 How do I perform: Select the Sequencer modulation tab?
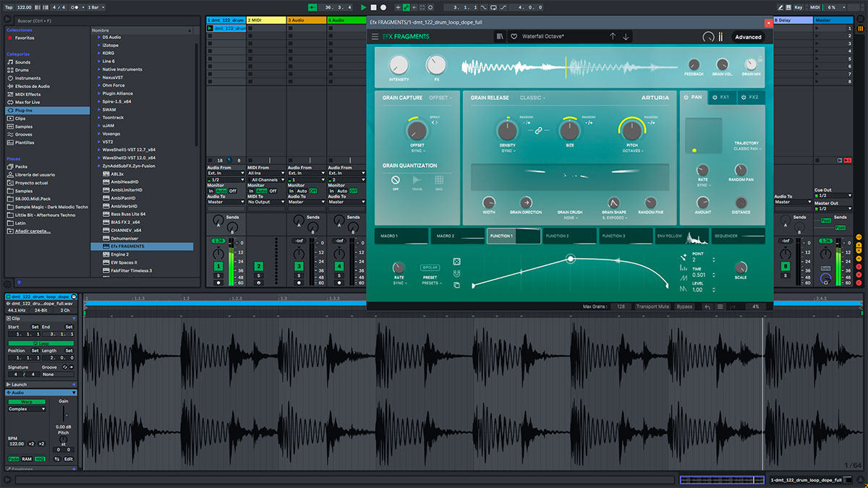pyautogui.click(x=739, y=236)
